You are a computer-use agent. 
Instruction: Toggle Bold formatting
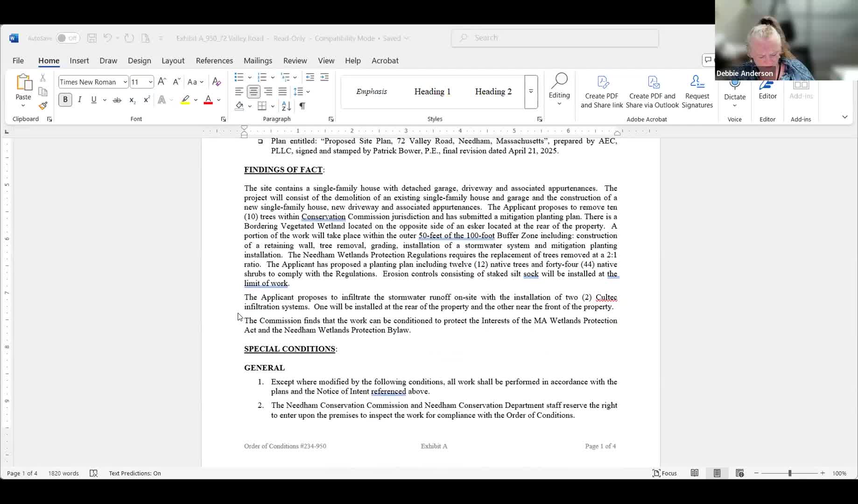pos(65,100)
